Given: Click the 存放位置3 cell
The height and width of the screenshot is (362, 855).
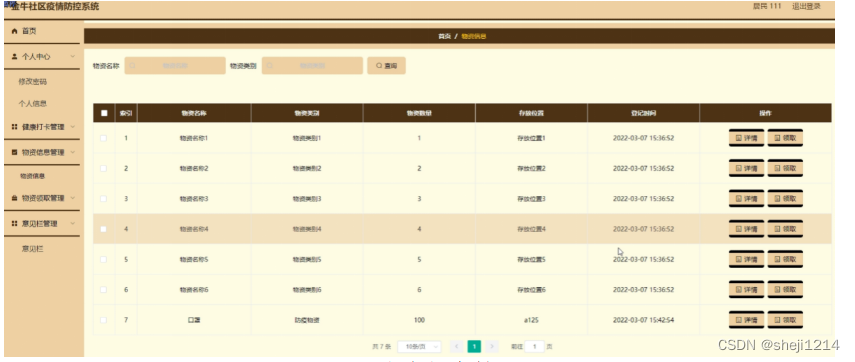Looking at the screenshot, I should (531, 199).
